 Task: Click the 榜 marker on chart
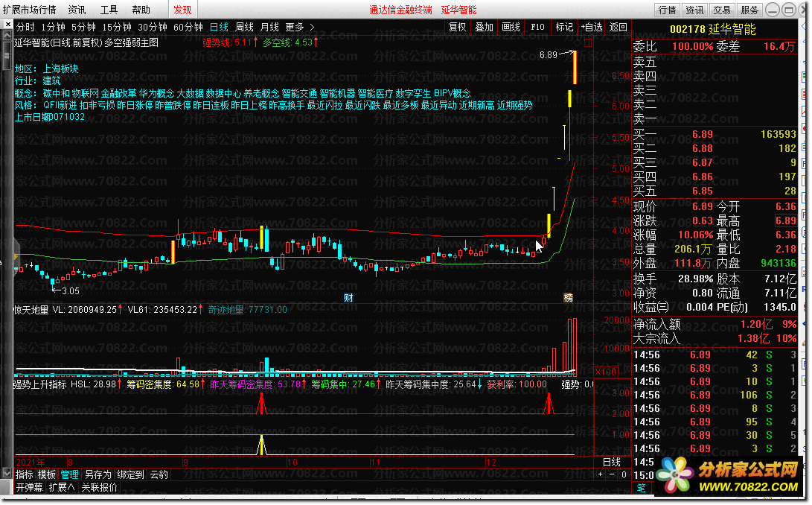tap(568, 298)
